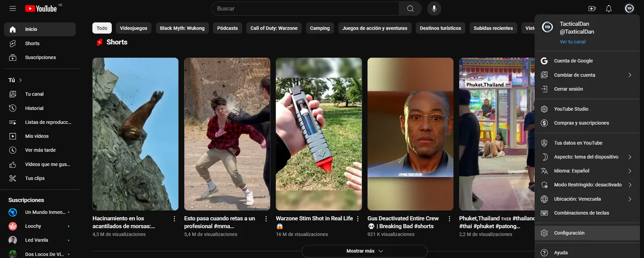Open Un Mundo Inmenso subscription channel

tap(40, 212)
